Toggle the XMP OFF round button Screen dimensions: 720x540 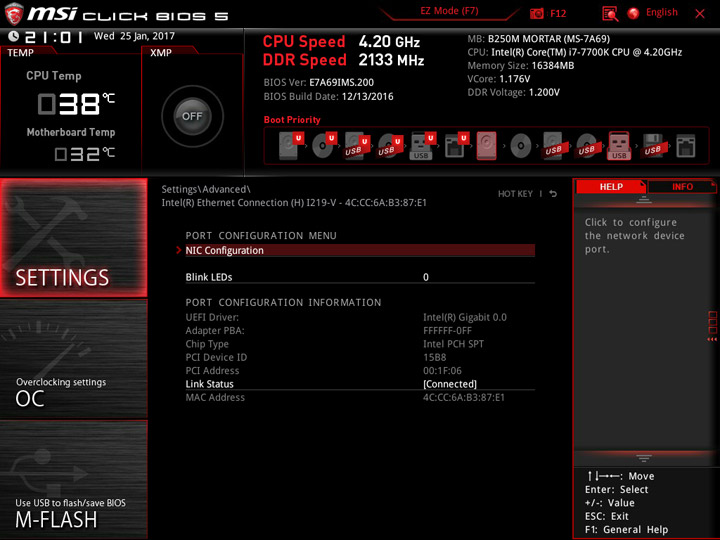pyautogui.click(x=192, y=116)
